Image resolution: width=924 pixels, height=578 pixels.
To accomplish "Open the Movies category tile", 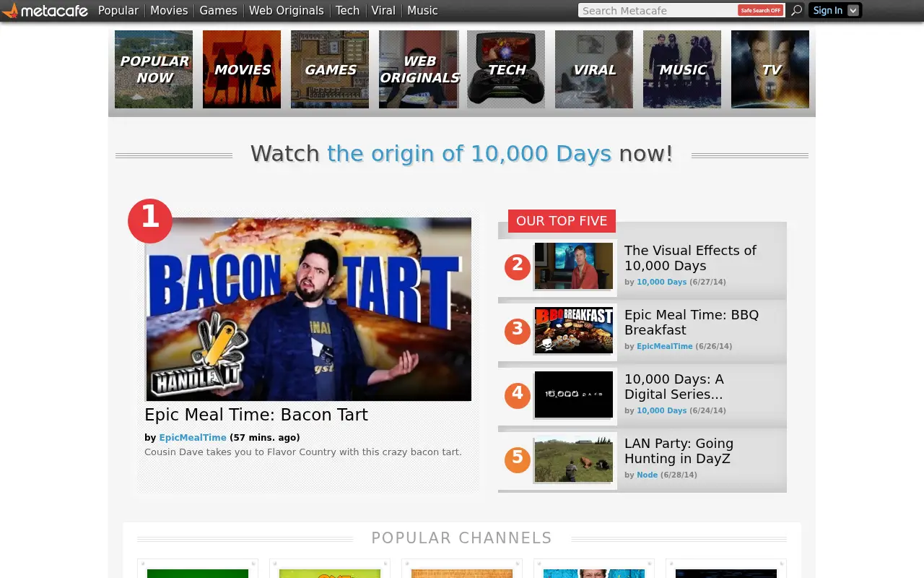I will coord(242,69).
